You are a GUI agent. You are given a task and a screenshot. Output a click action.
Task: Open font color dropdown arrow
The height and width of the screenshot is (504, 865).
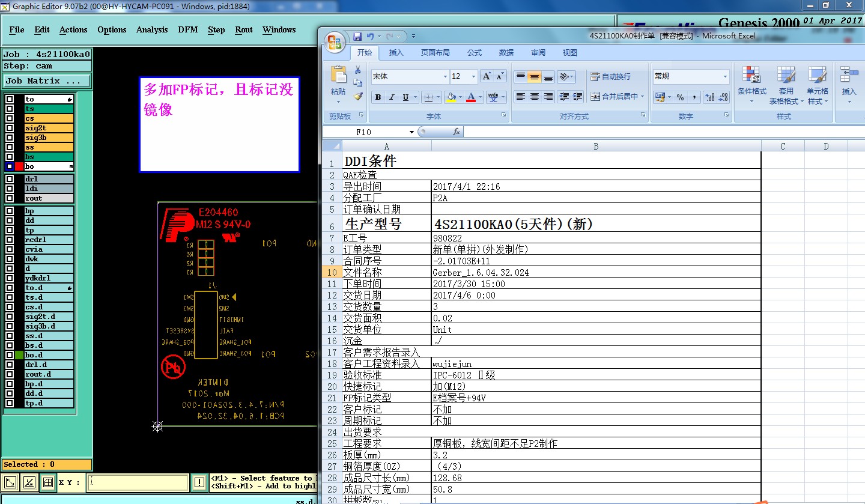481,97
